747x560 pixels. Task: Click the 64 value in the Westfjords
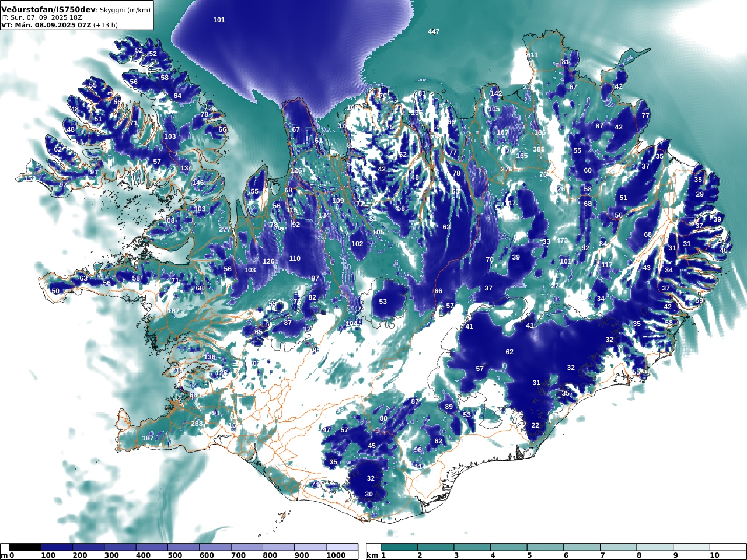(177, 96)
